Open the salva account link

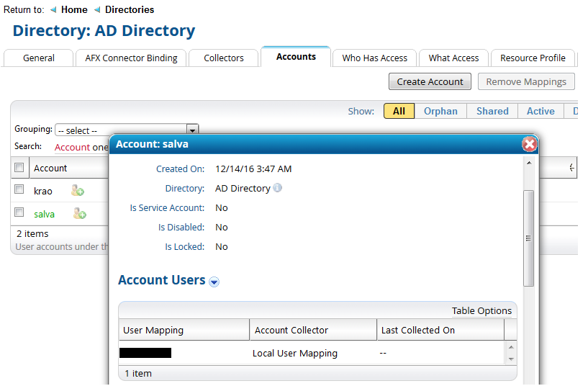[x=44, y=214]
